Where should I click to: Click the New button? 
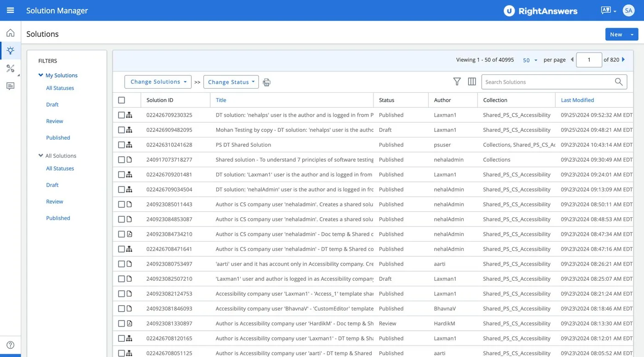pos(616,34)
